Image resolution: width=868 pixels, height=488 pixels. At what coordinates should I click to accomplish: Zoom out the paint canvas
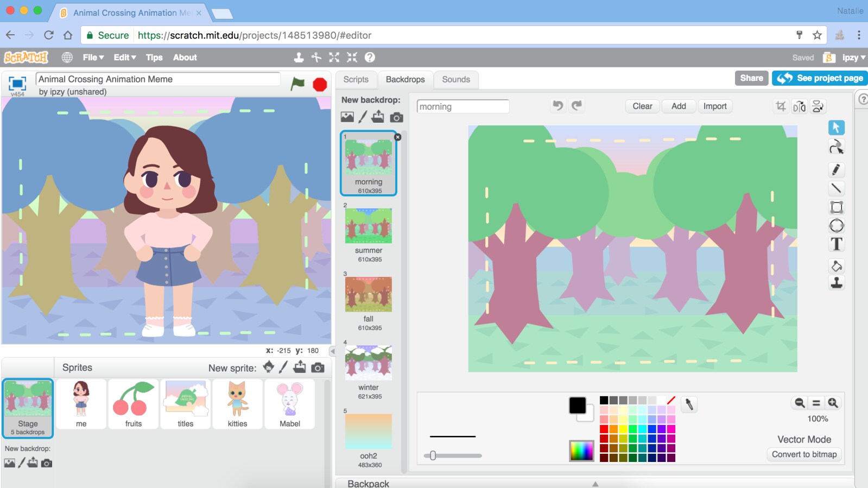click(800, 403)
